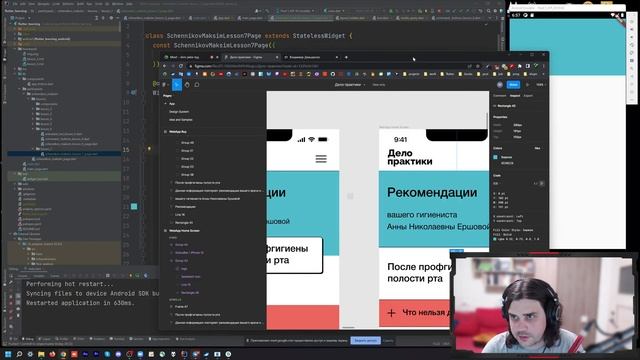Click the hamburger menu in the left design frame

321,159
